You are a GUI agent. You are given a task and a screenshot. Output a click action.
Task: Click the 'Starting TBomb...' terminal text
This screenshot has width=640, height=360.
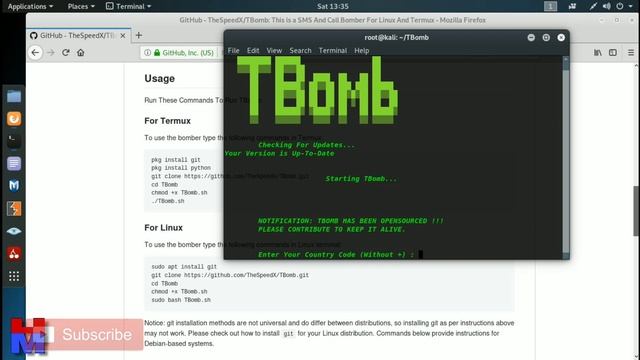(x=361, y=179)
